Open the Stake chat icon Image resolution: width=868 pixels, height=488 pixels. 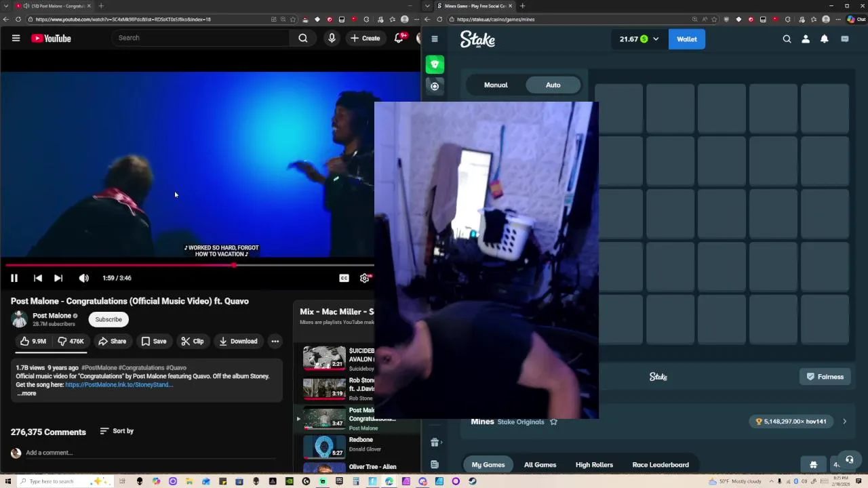click(845, 39)
